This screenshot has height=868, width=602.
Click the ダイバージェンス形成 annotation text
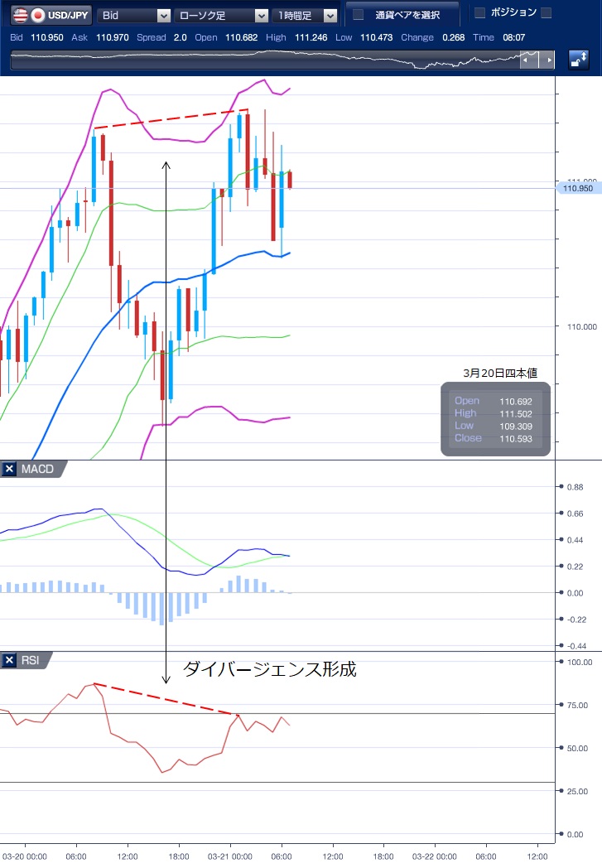[x=269, y=669]
